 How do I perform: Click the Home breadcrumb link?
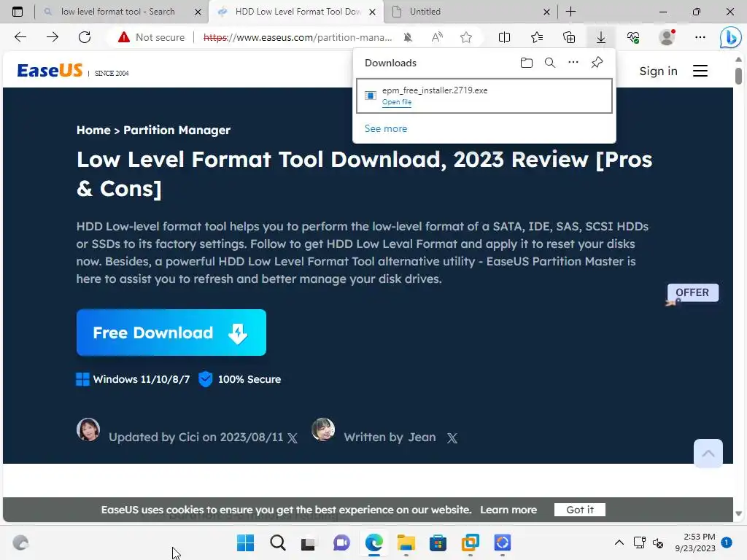click(x=93, y=130)
